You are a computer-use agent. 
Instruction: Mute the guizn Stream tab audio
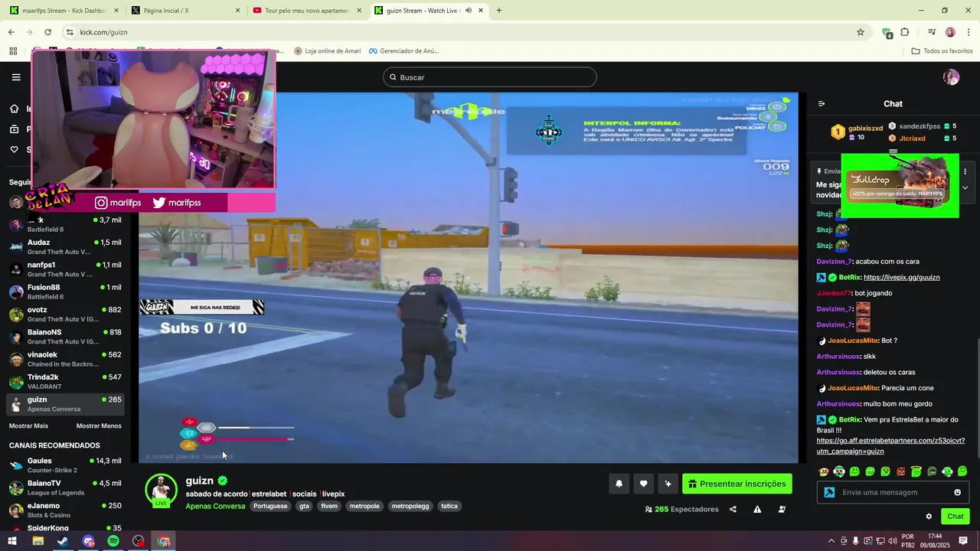468,11
